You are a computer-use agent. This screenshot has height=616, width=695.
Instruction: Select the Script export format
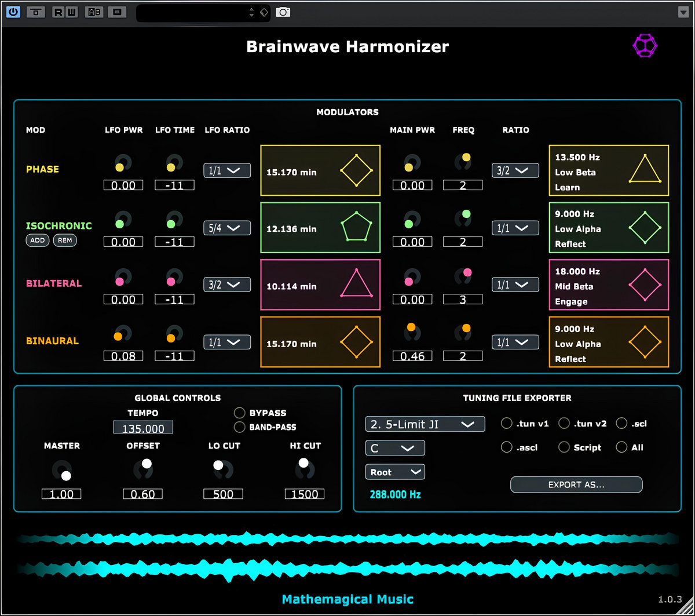pyautogui.click(x=564, y=447)
